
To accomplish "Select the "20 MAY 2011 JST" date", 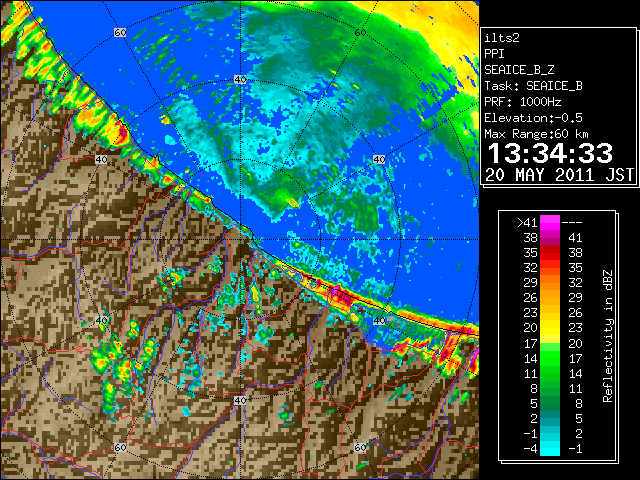I will [559, 175].
